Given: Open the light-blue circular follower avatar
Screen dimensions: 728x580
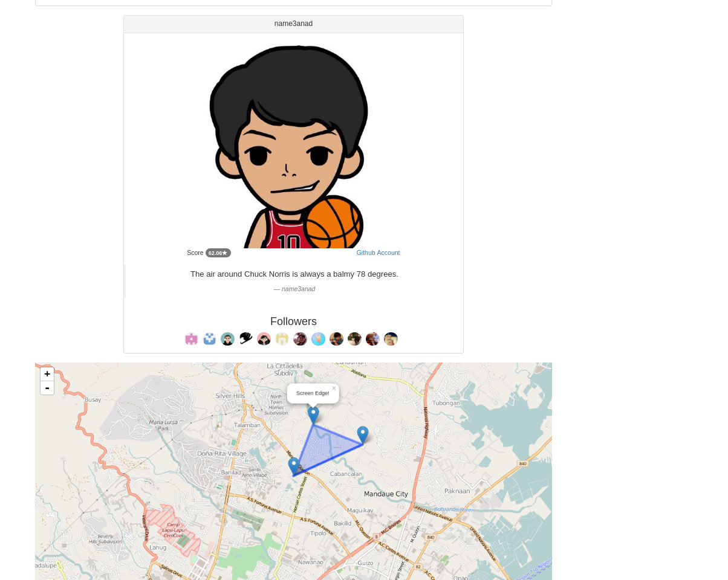Looking at the screenshot, I should (x=319, y=339).
